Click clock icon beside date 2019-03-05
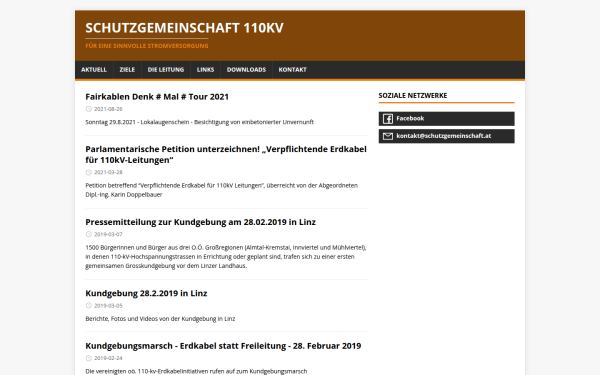This screenshot has height=375, width=600. click(88, 306)
